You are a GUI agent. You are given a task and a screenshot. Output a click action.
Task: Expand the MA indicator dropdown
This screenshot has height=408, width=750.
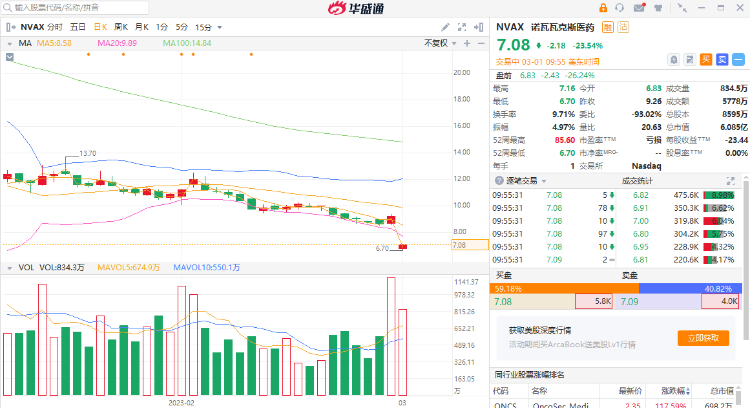[x=10, y=44]
